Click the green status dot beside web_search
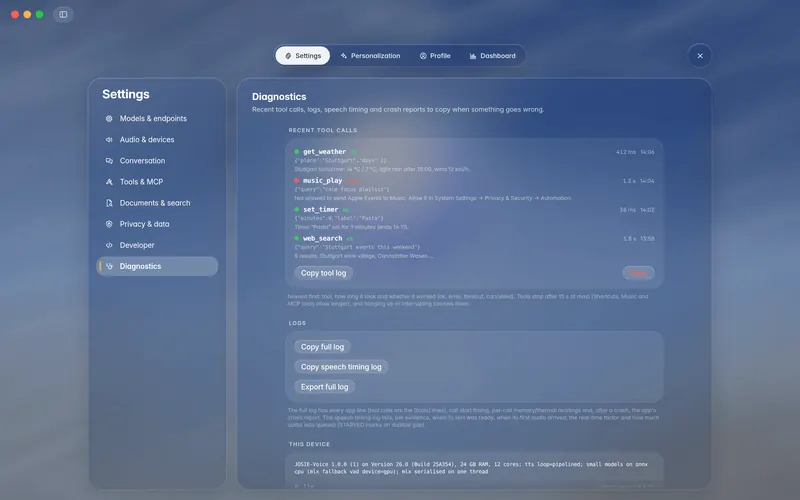This screenshot has width=800, height=500. [x=296, y=238]
